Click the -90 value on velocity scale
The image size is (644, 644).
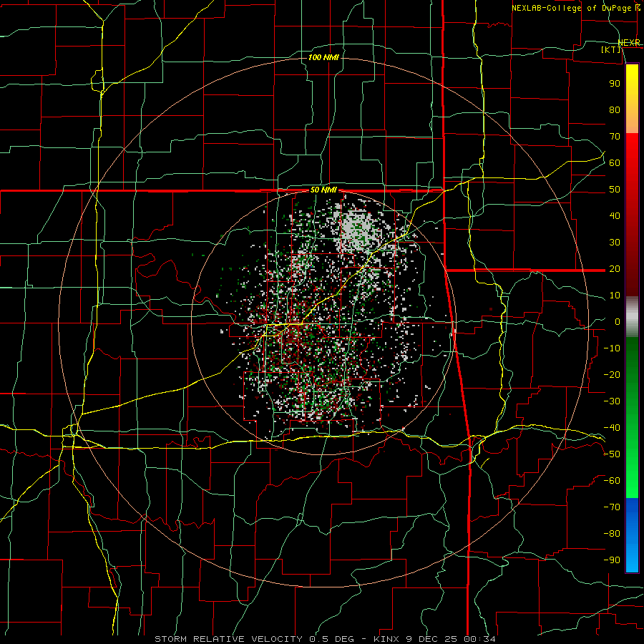click(612, 560)
